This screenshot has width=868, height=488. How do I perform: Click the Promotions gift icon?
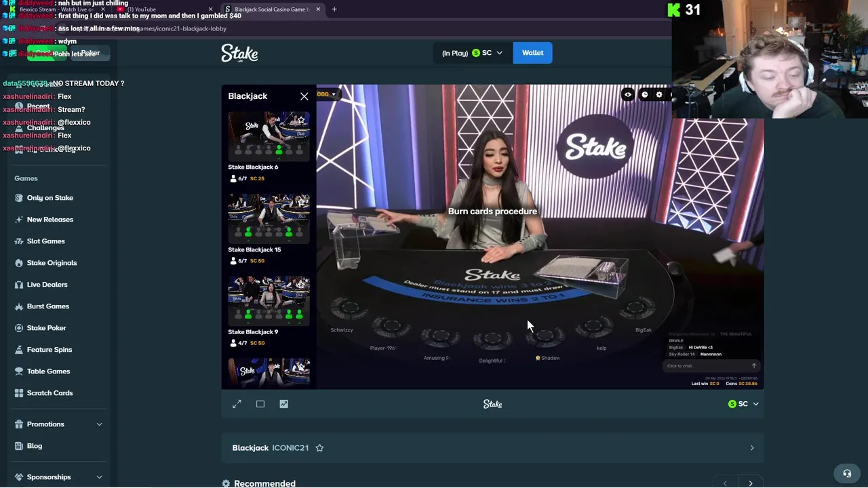[19, 424]
